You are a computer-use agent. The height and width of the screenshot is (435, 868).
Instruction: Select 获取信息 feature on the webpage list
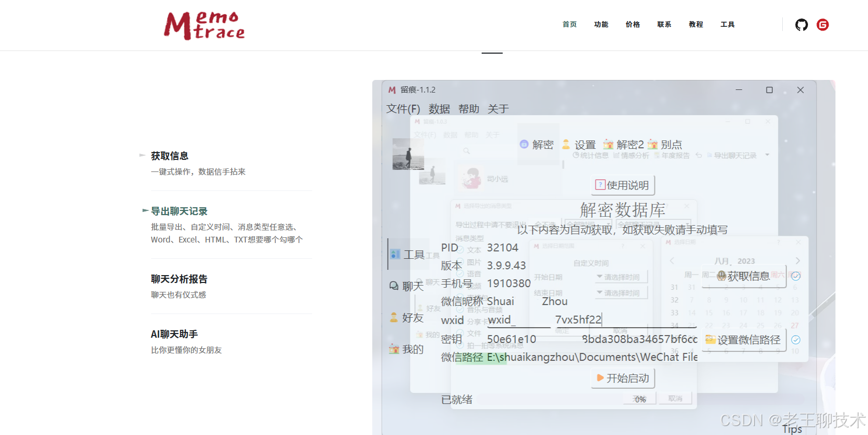coord(169,156)
